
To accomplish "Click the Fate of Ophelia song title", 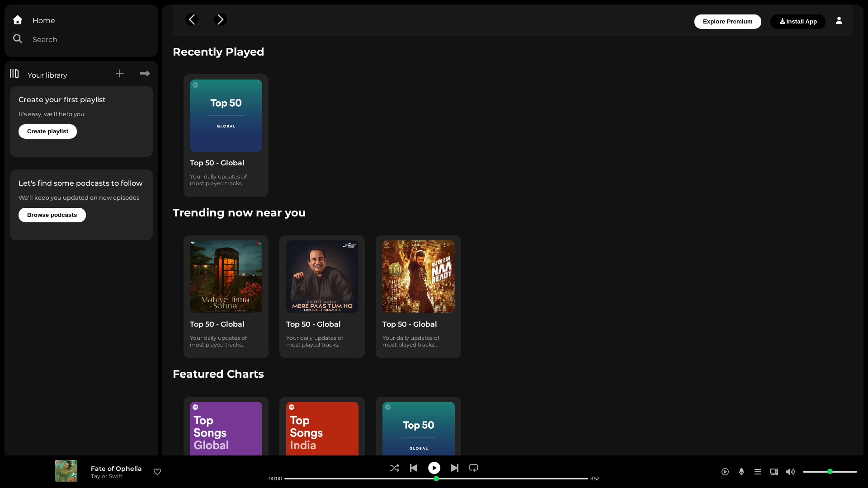I will tap(116, 469).
